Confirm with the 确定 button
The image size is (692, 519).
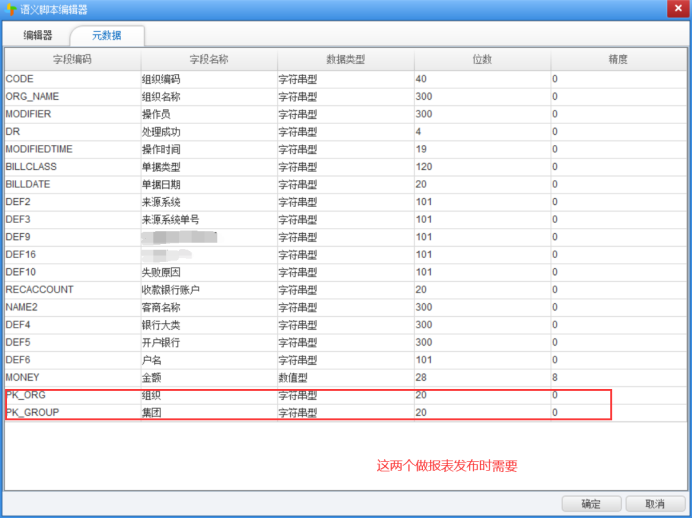click(591, 504)
